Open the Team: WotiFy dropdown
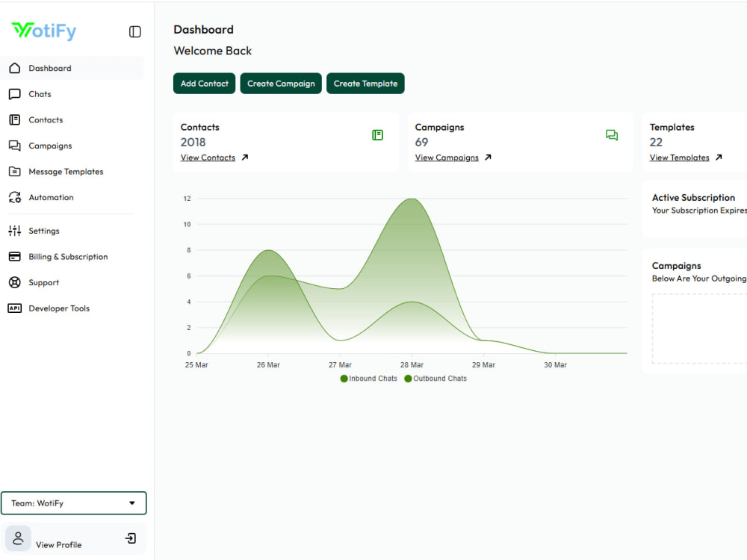This screenshot has height=560, width=747. 74,503
